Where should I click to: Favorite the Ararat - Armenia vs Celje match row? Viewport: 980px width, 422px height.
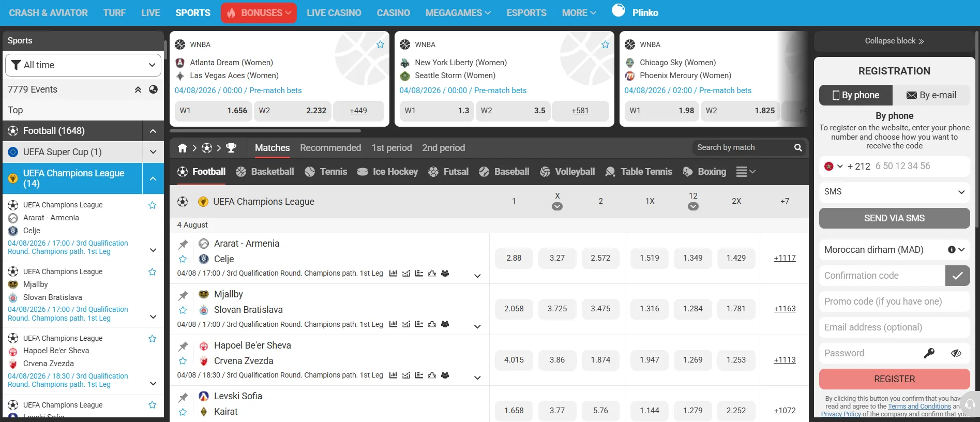183,259
